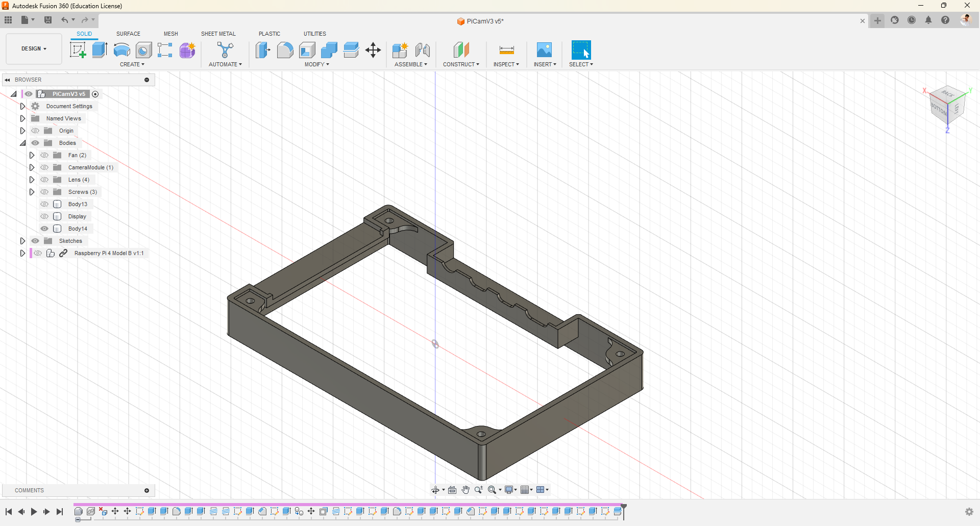Activate the Move/Copy tool
The height and width of the screenshot is (526, 980).
pyautogui.click(x=373, y=50)
